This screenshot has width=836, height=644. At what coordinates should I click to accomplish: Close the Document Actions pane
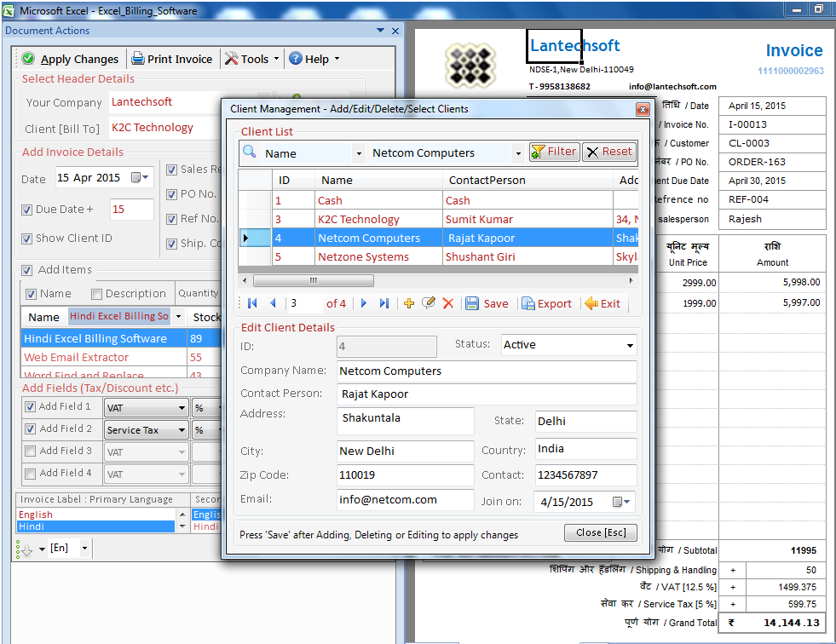pos(395,31)
